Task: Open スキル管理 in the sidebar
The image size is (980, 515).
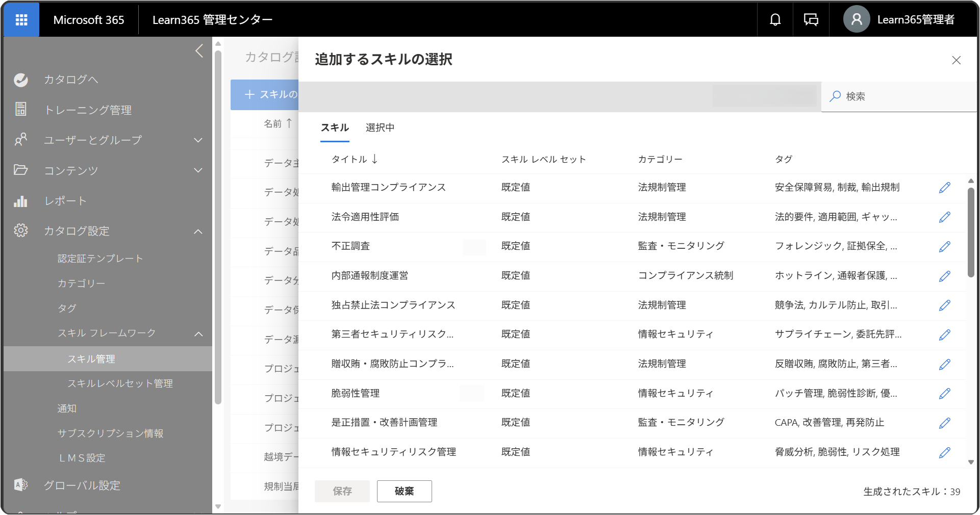Action: 108,359
